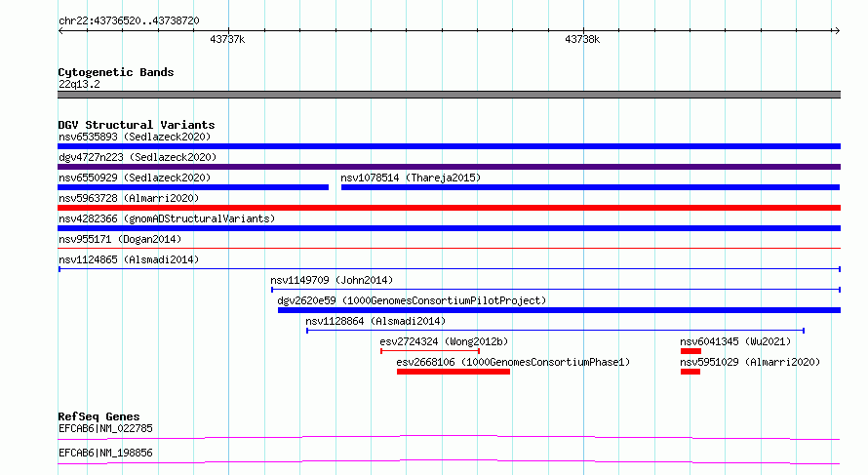Click the left arrow end of ruler

point(60,31)
